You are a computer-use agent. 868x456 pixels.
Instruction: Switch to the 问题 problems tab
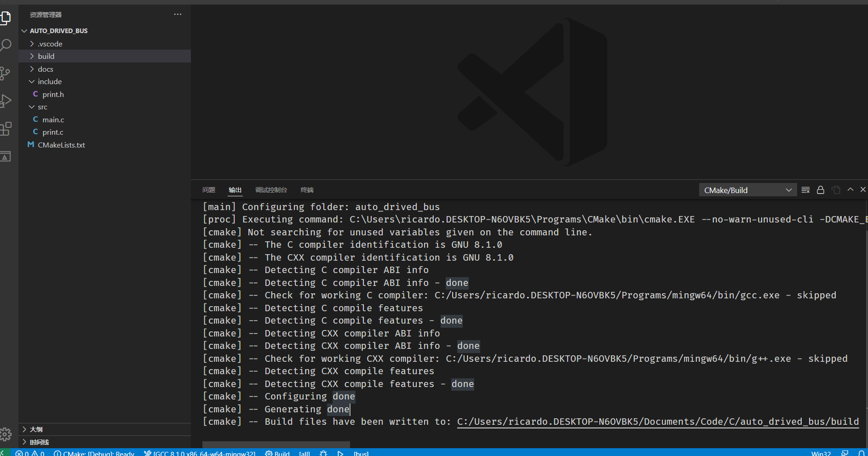pyautogui.click(x=209, y=190)
